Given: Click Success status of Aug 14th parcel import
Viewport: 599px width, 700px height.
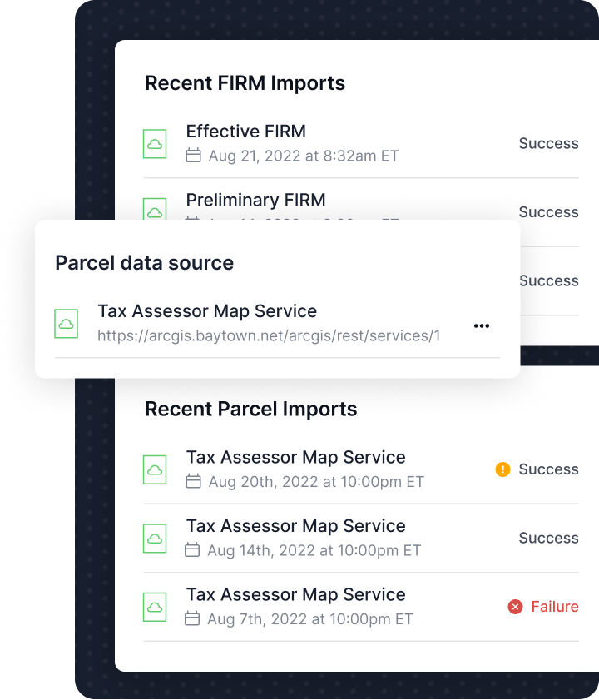Looking at the screenshot, I should point(548,538).
